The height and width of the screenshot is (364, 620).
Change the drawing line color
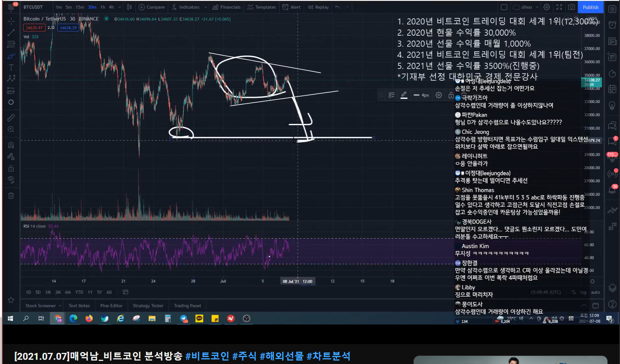(x=404, y=95)
